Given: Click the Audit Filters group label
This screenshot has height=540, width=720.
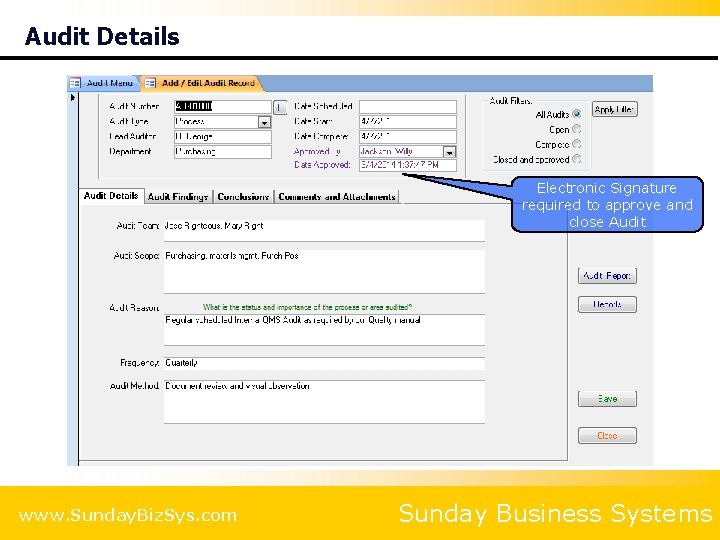Looking at the screenshot, I should pyautogui.click(x=510, y=101).
